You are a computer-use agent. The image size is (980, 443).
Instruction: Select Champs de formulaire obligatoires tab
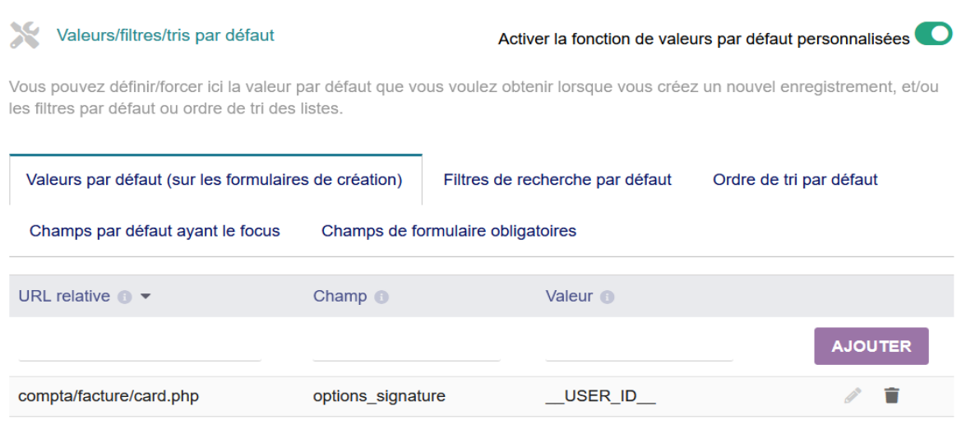449,231
